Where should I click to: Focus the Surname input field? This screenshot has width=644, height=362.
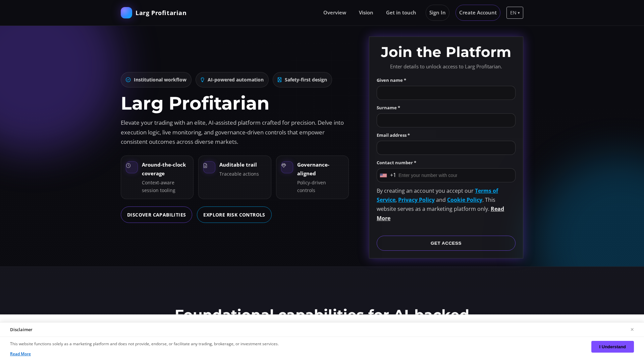(446, 120)
